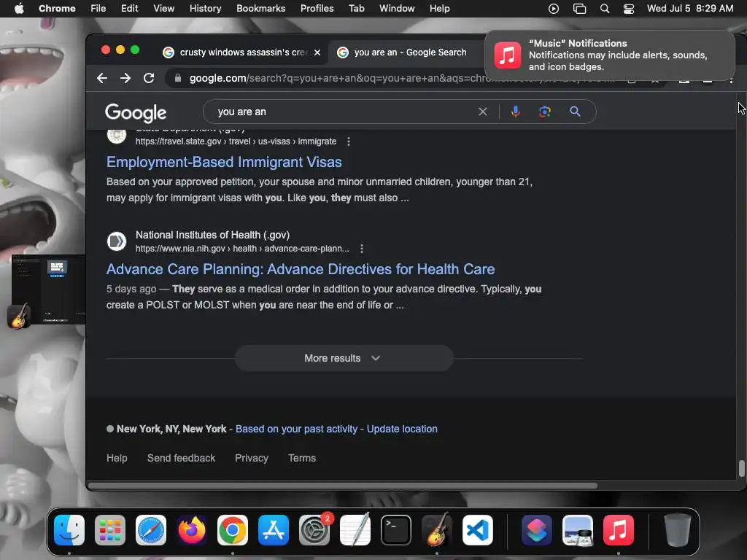Open Launchpad from the Dock
This screenshot has height=560, width=747.
click(110, 530)
